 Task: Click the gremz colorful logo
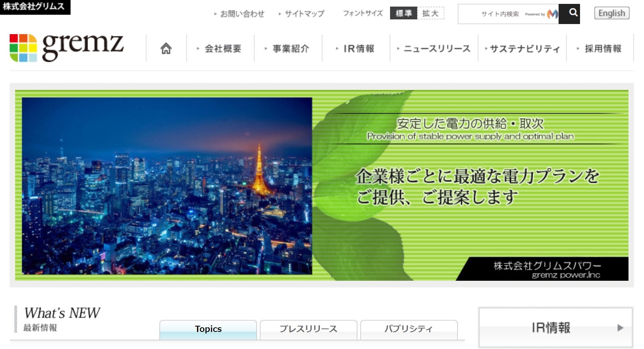(x=67, y=47)
